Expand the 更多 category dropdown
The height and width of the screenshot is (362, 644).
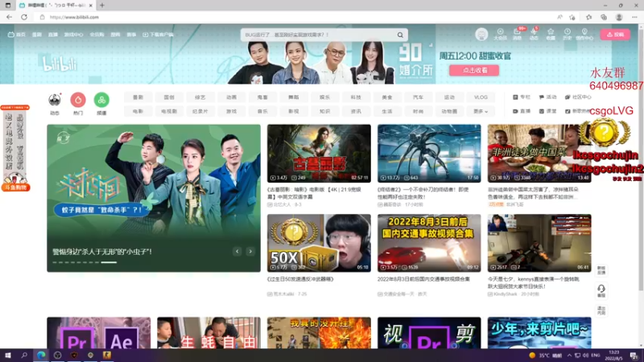(481, 111)
